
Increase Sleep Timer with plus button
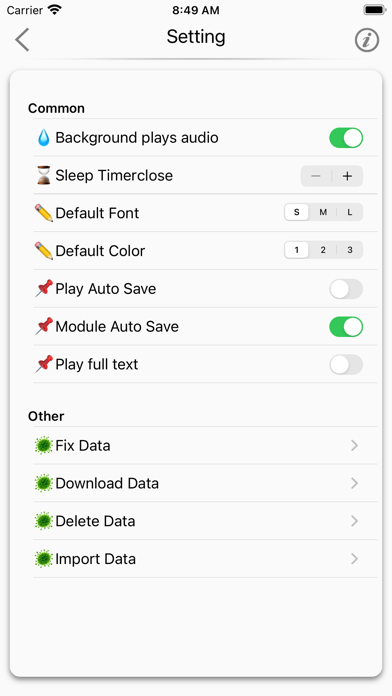[347, 176]
